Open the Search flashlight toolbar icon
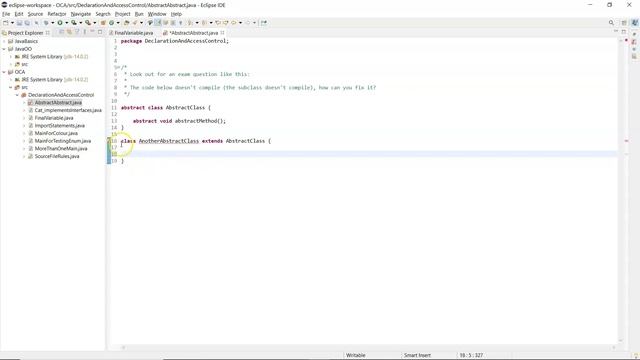 coord(135,23)
